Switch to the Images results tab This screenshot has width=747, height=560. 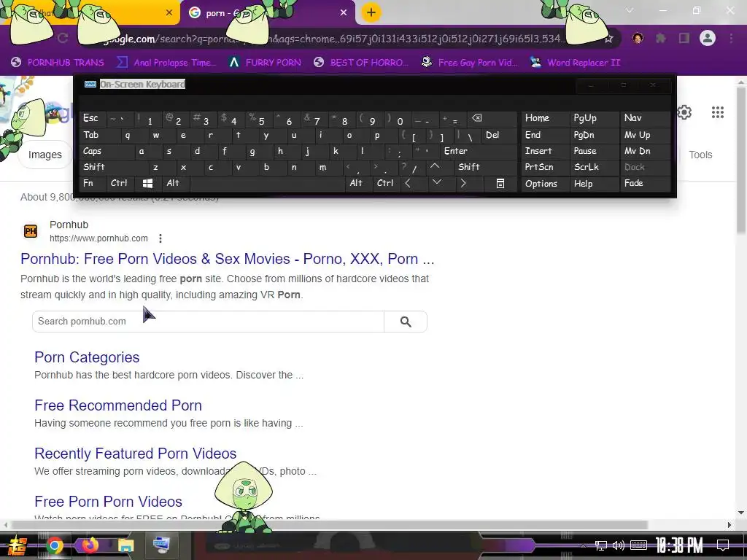44,155
